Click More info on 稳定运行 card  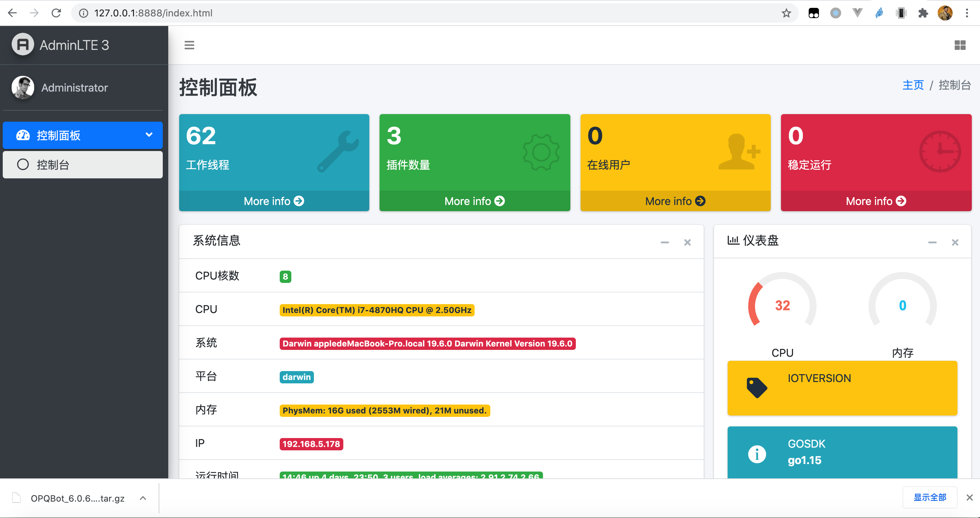(x=876, y=201)
